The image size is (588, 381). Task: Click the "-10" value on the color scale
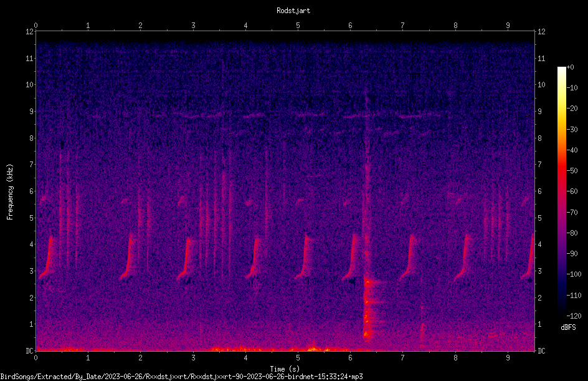(572, 88)
